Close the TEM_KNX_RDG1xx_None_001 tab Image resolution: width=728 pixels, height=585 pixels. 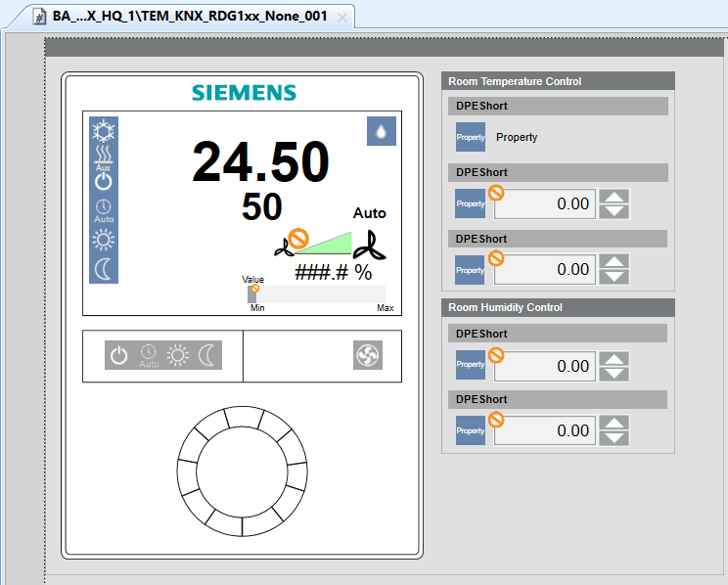point(342,18)
